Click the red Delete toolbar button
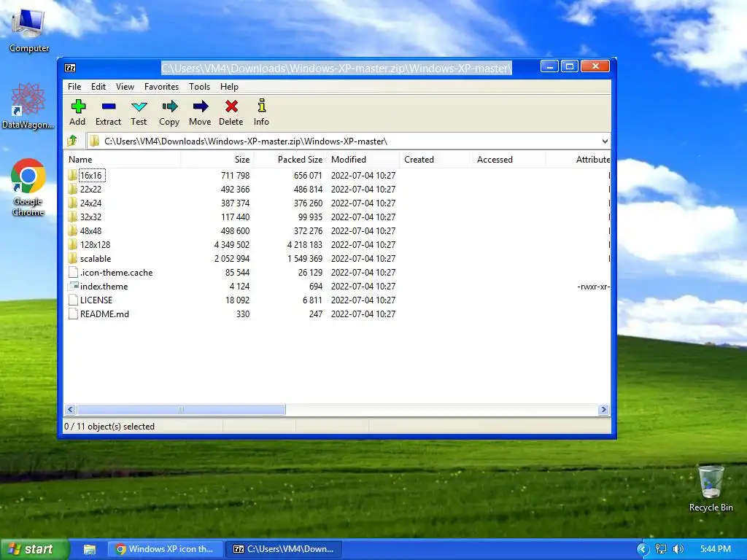Viewport: 747px width, 560px height. click(231, 112)
